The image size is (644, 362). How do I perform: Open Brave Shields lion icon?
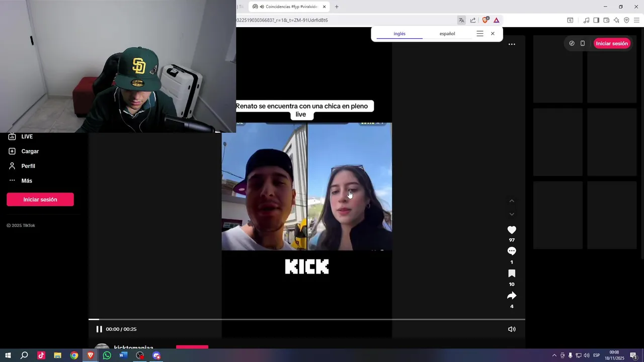pos(485,20)
